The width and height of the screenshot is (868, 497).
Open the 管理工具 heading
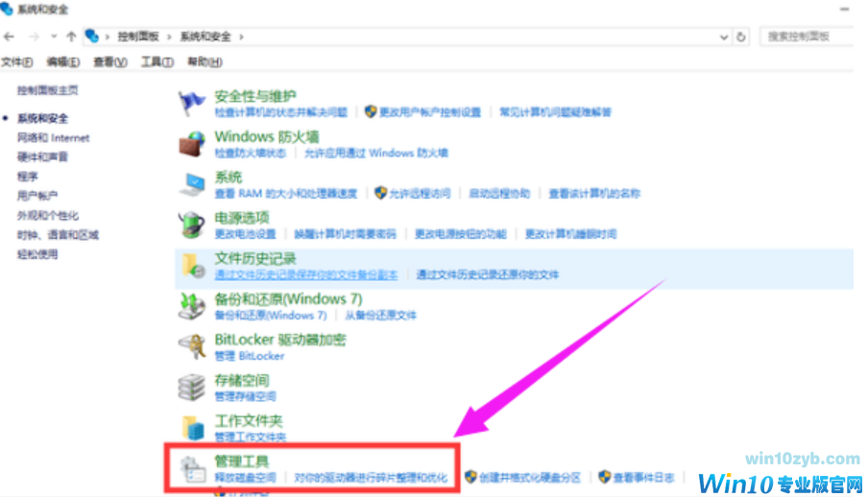tap(242, 461)
